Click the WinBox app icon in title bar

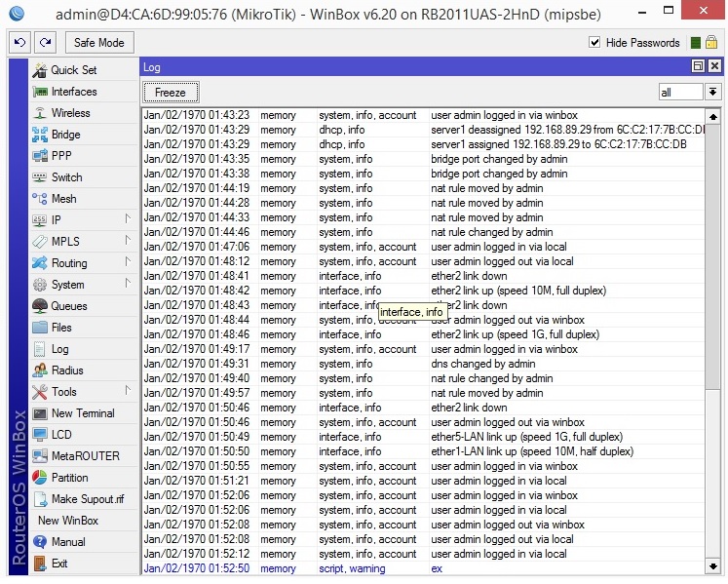[x=17, y=14]
